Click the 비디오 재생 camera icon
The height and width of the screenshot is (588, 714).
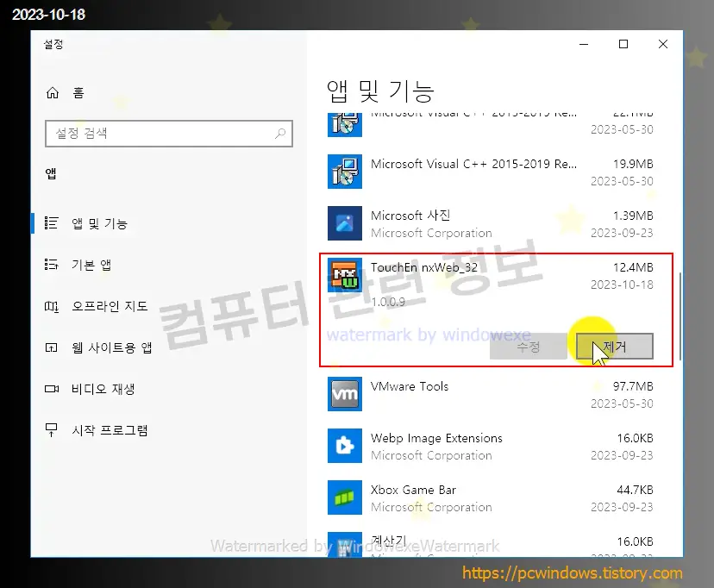pos(52,389)
